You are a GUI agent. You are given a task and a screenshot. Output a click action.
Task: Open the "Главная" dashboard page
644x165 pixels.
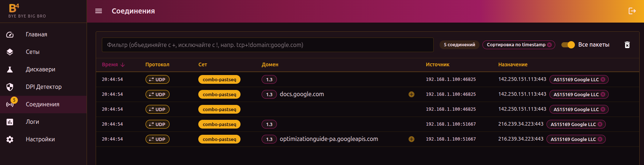pyautogui.click(x=36, y=35)
